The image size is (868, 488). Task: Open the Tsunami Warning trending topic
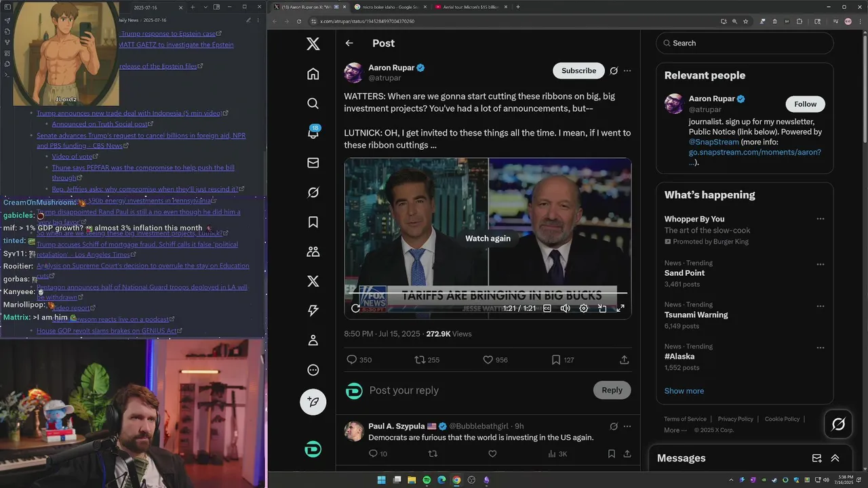pos(696,314)
